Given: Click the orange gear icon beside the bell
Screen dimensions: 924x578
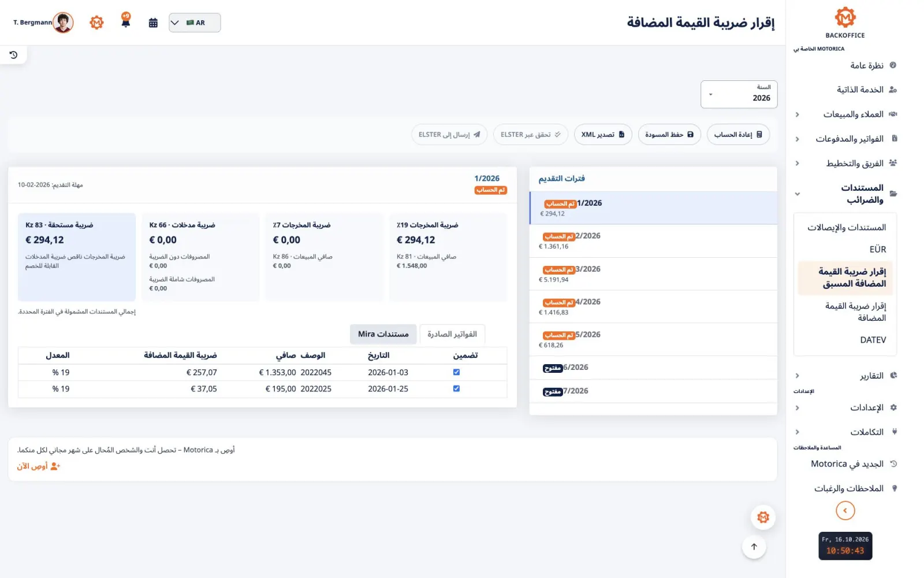Looking at the screenshot, I should (x=96, y=23).
